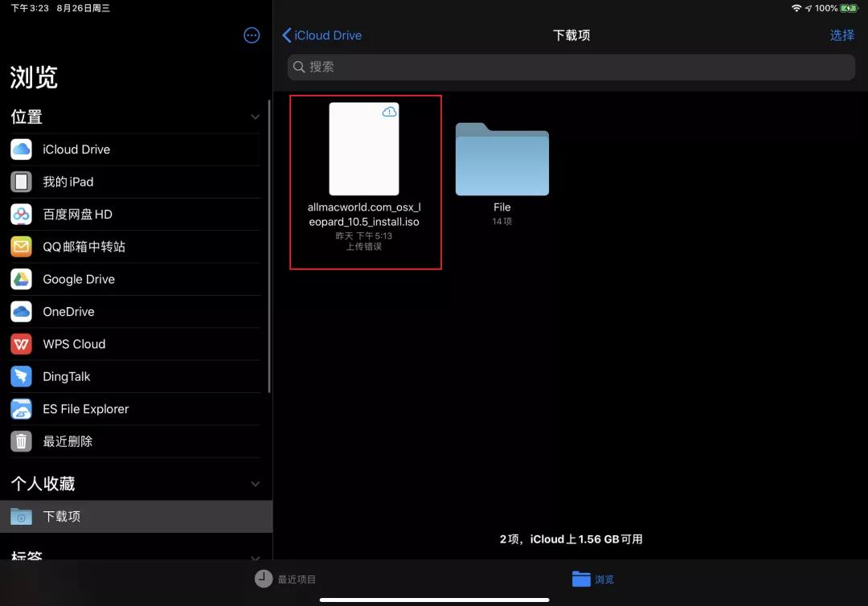Viewport: 868px width, 606px height.
Task: Open the File folder containing 14 items
Action: click(502, 159)
